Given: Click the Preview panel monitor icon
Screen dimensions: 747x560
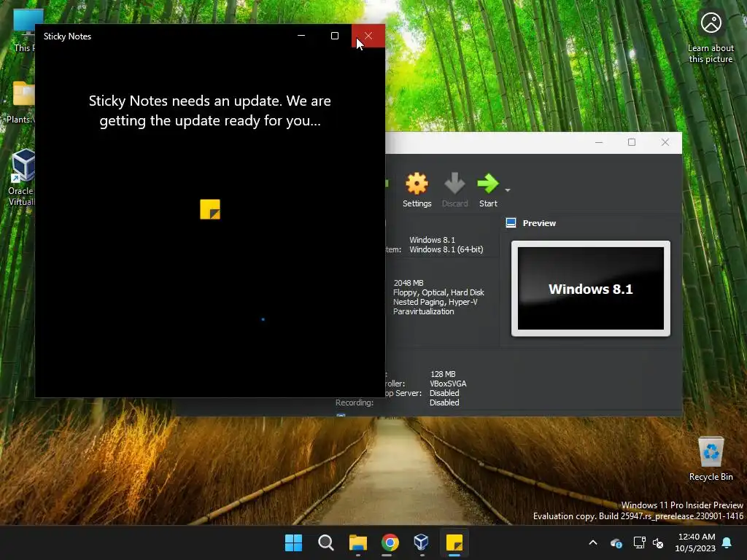Looking at the screenshot, I should [x=511, y=223].
